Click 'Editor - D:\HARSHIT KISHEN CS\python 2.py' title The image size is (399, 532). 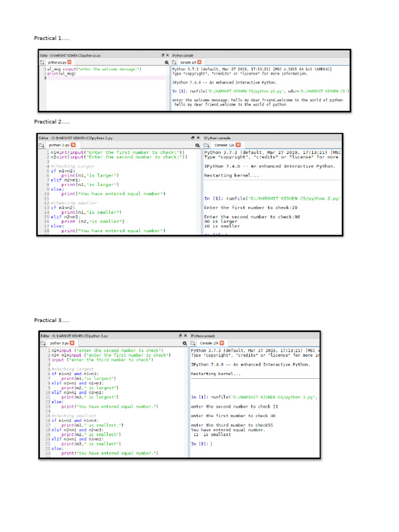click(76, 138)
